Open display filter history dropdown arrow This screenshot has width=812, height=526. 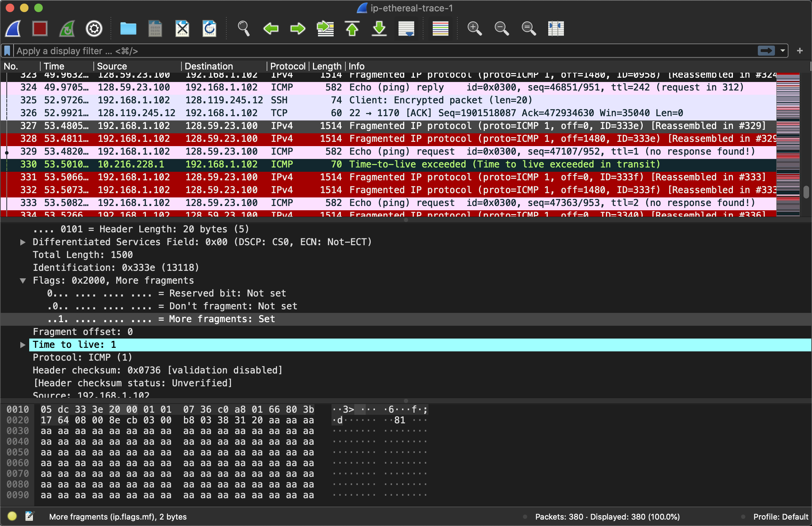[x=783, y=51]
